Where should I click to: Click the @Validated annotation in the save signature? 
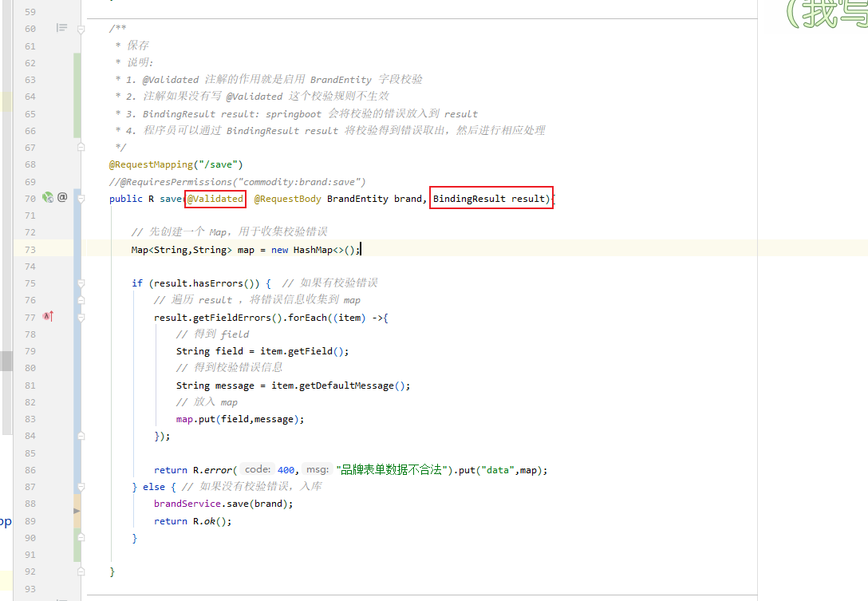[x=215, y=198]
